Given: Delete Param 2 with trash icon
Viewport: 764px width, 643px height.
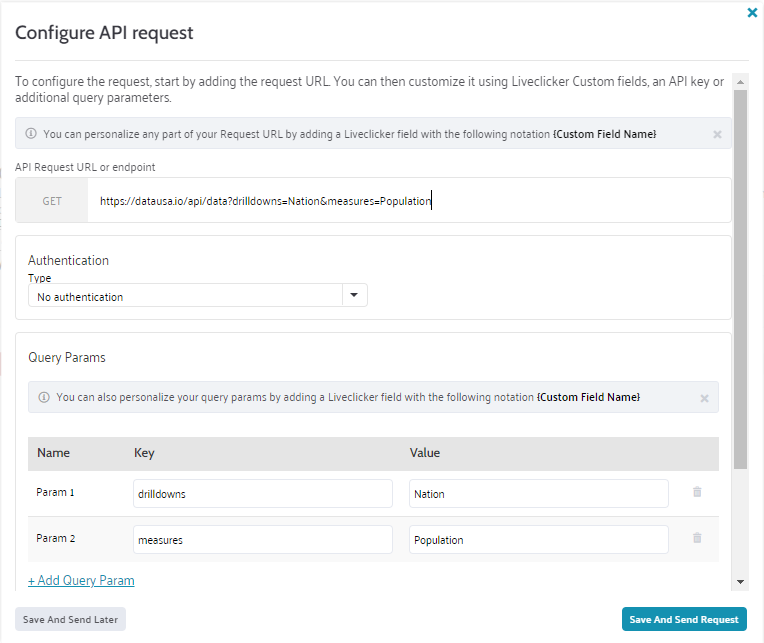Looking at the screenshot, I should click(697, 538).
